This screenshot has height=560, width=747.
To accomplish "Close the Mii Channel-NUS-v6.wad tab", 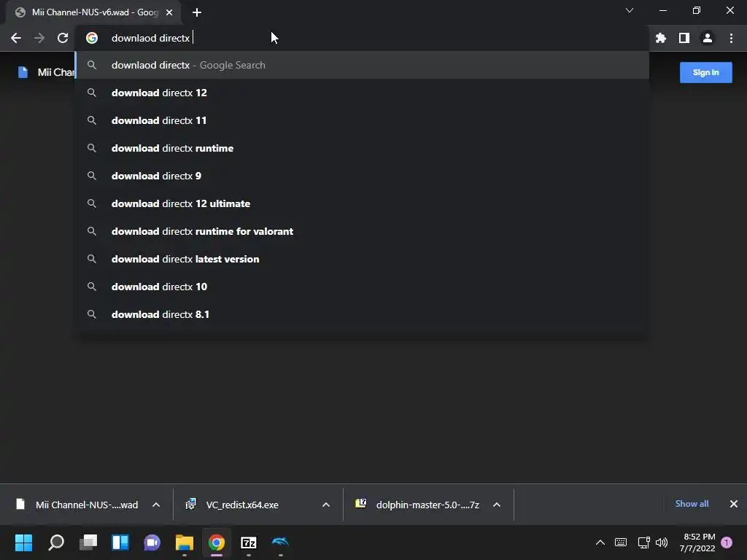I will click(169, 12).
